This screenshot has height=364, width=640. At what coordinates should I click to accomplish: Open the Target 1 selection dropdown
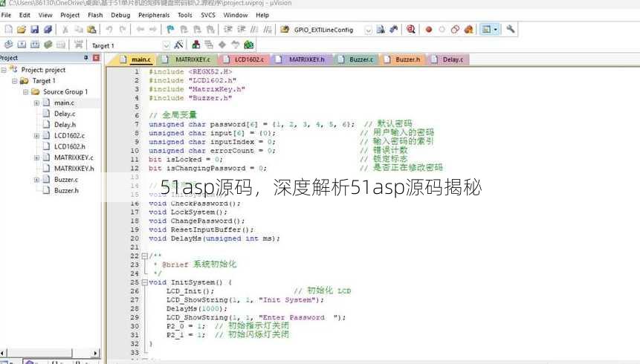[x=166, y=45]
